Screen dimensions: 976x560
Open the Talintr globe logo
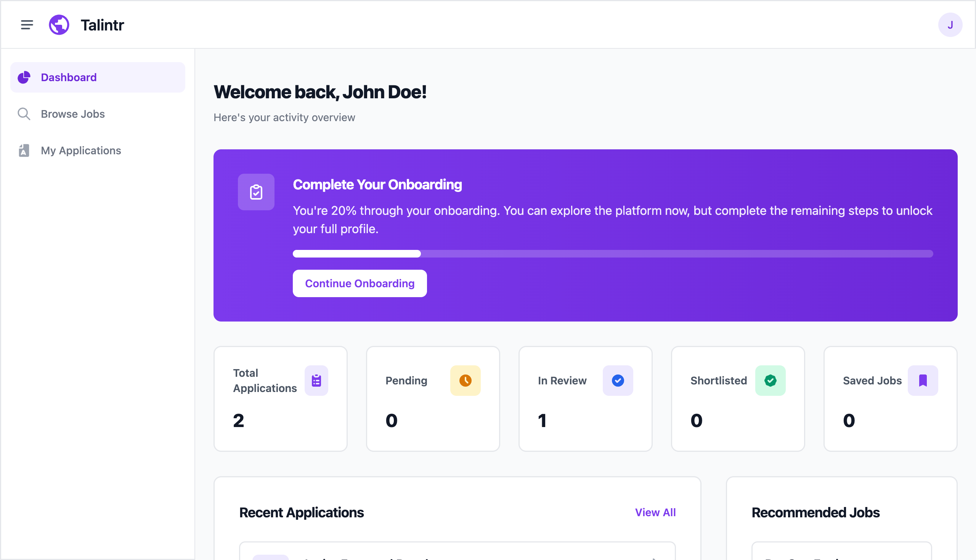pyautogui.click(x=58, y=25)
